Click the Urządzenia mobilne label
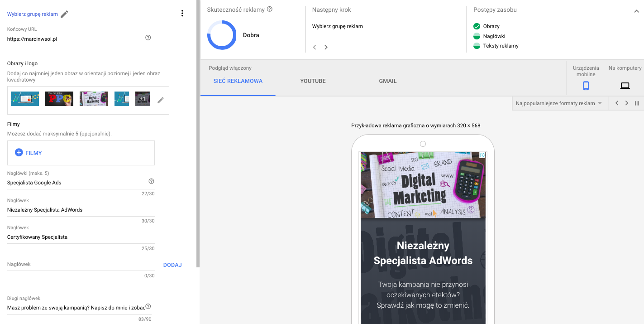The image size is (644, 324). (x=586, y=71)
